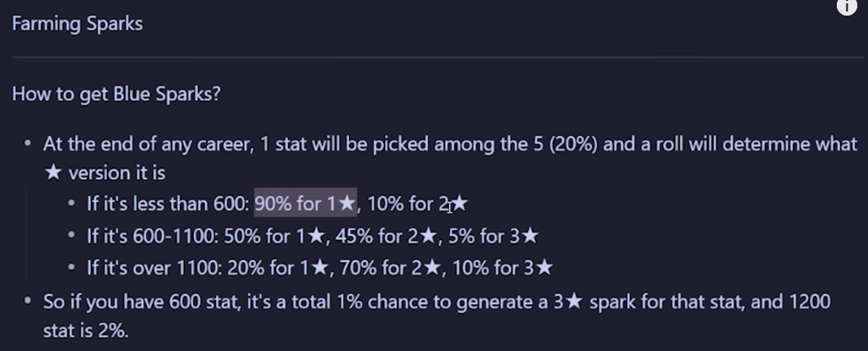
Task: Click the 'If it's less than 600' text
Action: [x=168, y=203]
